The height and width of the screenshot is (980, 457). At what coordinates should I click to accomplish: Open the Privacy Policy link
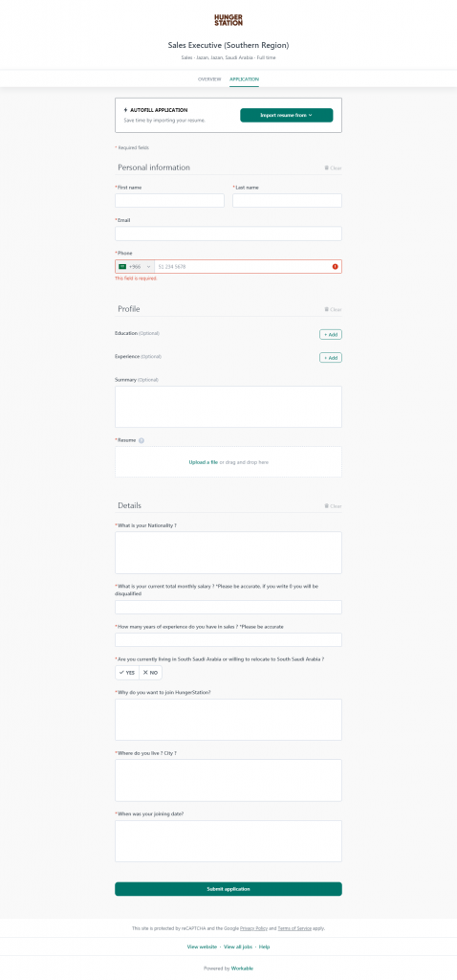click(x=253, y=928)
